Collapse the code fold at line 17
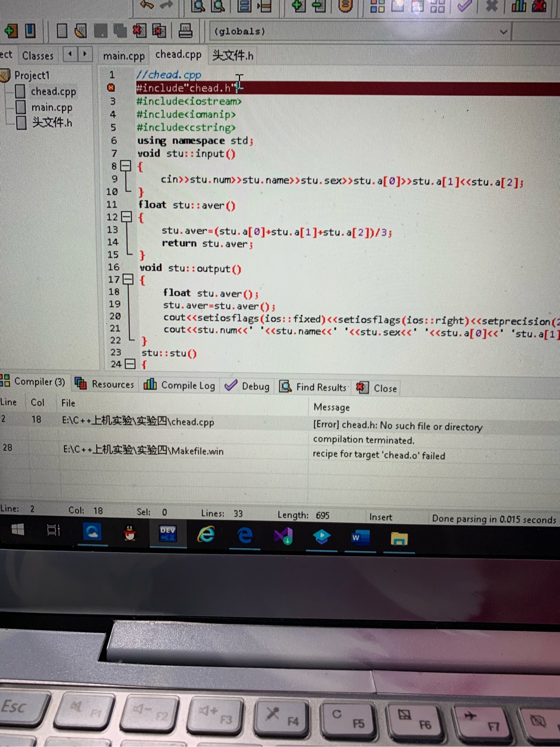This screenshot has height=747, width=560. tap(128, 279)
